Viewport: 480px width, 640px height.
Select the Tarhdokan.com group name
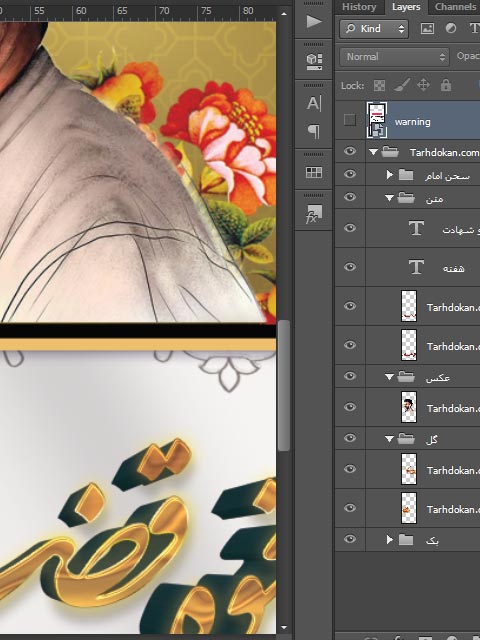click(444, 152)
